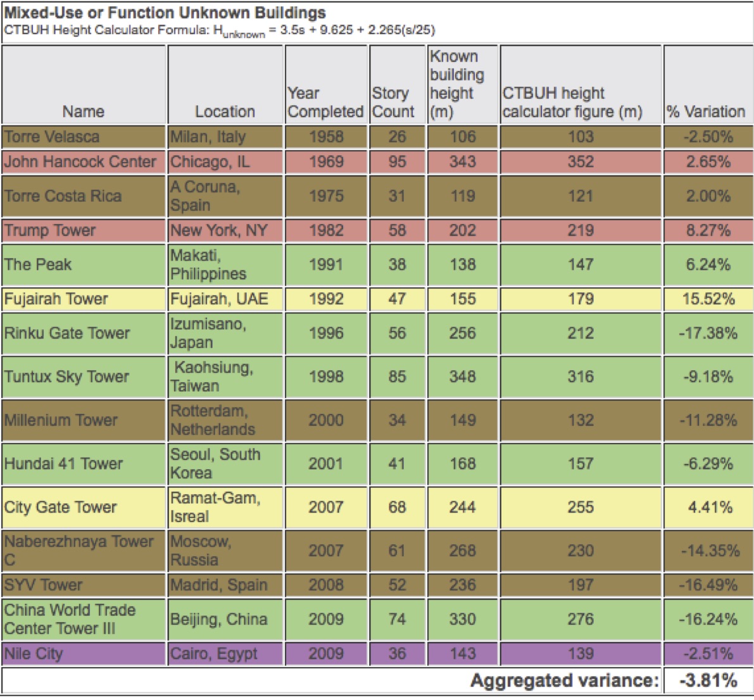Screen dimensions: 754x700
Task: Click the aggregated variance -3.81% value
Action: (708, 680)
